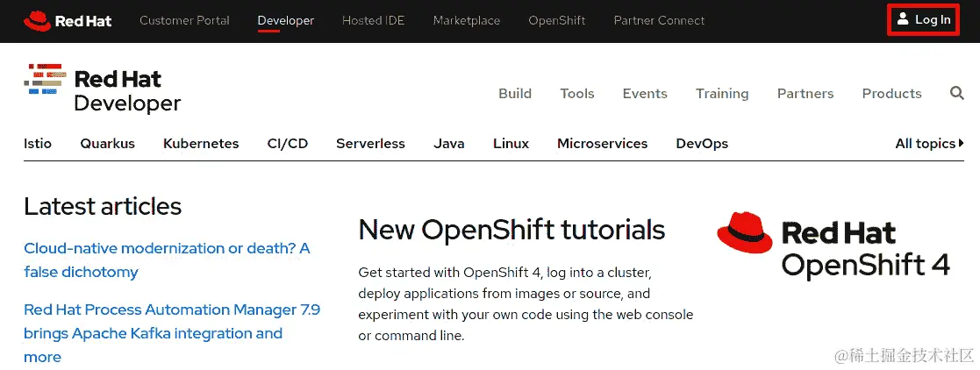The width and height of the screenshot is (980, 370).
Task: Click the Red Hat OpenShift 4 logo
Action: point(833,245)
